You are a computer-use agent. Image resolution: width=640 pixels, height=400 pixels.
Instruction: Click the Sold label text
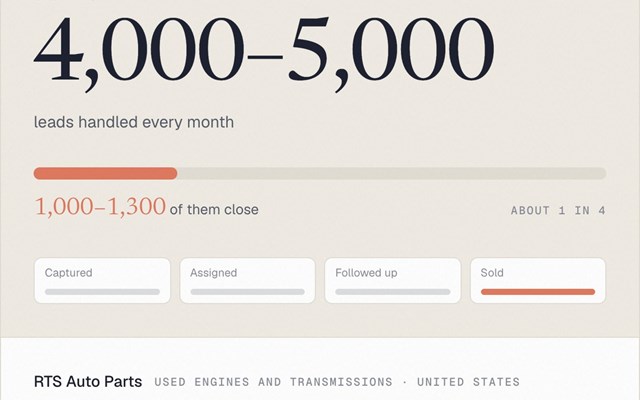click(492, 273)
